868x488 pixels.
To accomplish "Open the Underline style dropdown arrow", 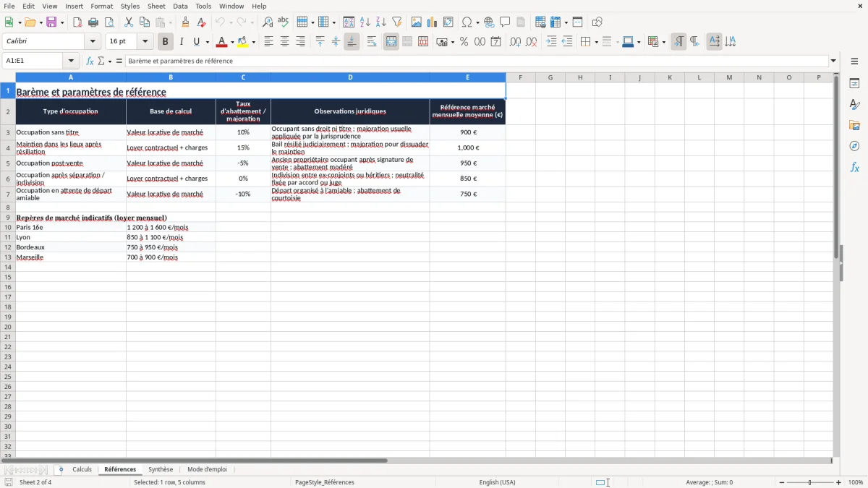I will pos(207,43).
